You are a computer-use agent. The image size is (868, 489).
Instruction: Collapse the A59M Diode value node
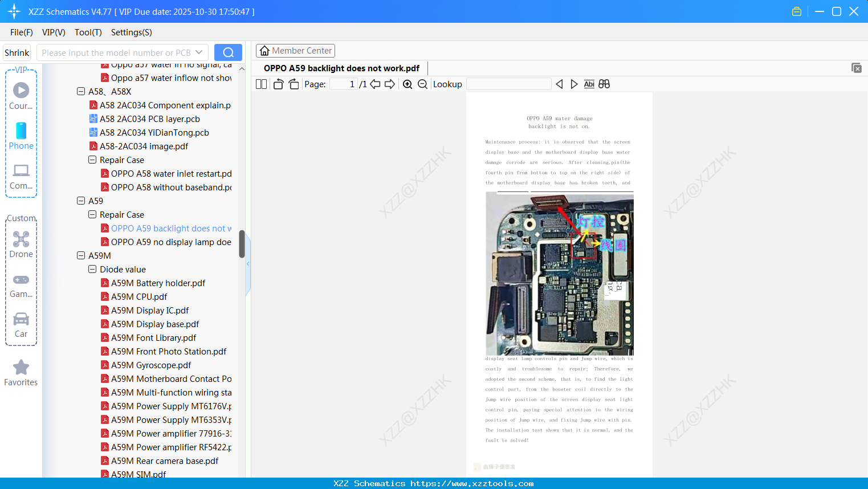coord(92,269)
